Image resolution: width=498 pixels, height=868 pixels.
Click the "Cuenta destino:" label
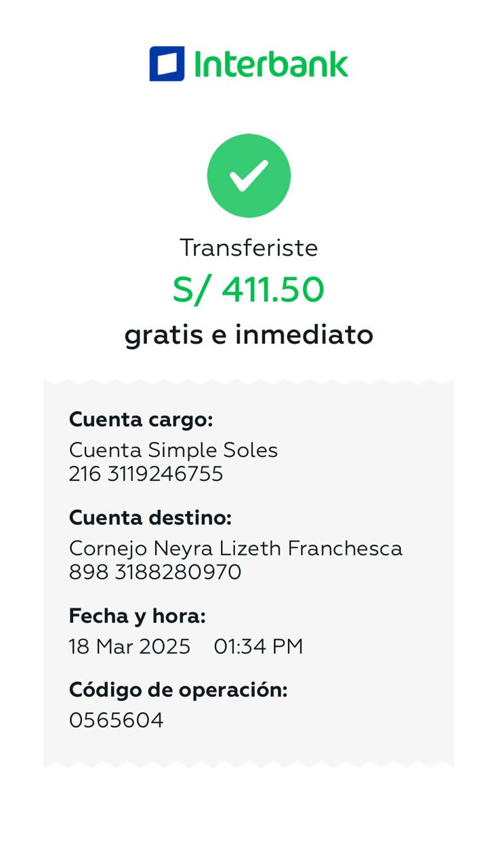pos(150,518)
